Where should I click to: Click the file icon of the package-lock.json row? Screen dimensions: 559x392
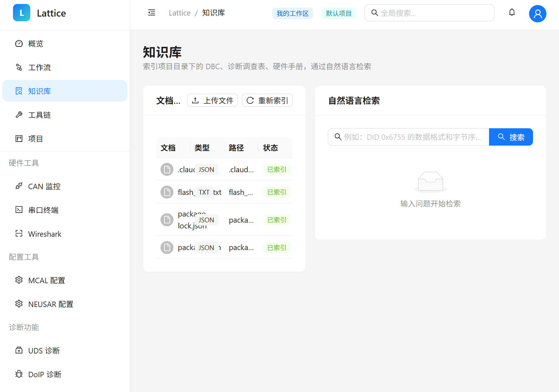[167, 220]
